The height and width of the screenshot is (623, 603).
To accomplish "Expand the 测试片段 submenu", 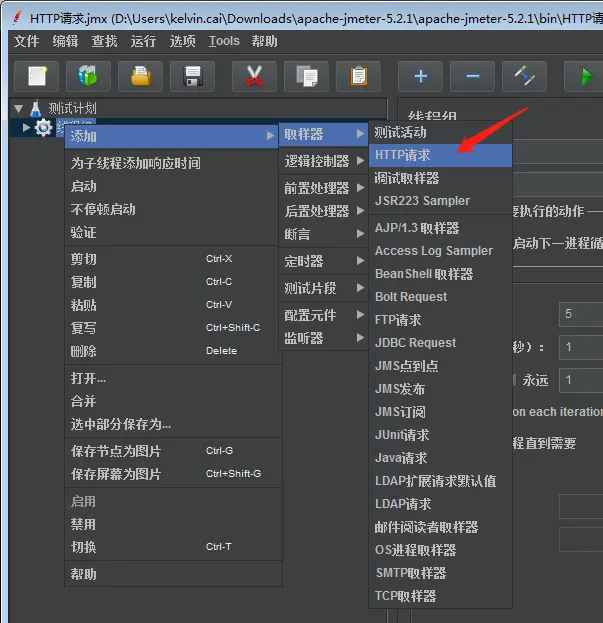I will point(324,288).
